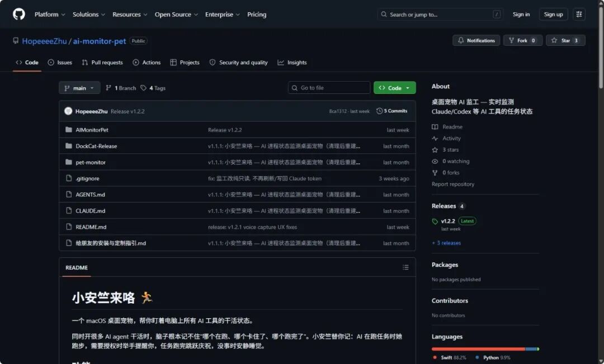Click the 1 Branch link
This screenshot has height=364, width=604.
[121, 88]
